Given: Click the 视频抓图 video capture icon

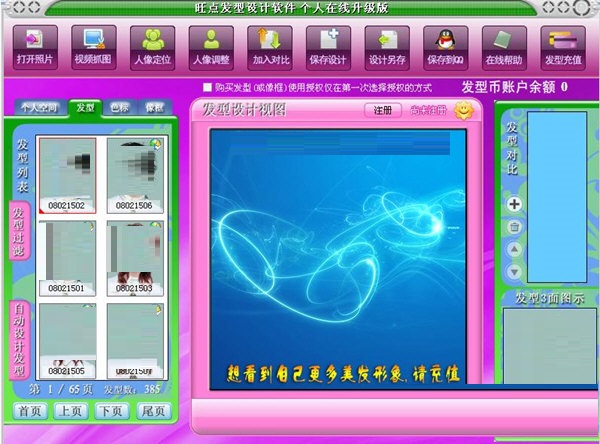Looking at the screenshot, I should click(x=94, y=47).
